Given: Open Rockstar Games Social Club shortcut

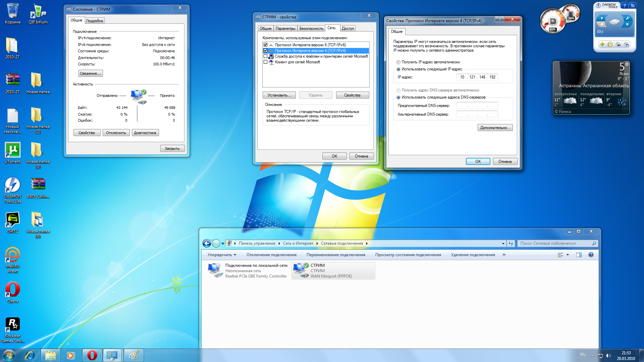Looking at the screenshot, I should point(12,330).
